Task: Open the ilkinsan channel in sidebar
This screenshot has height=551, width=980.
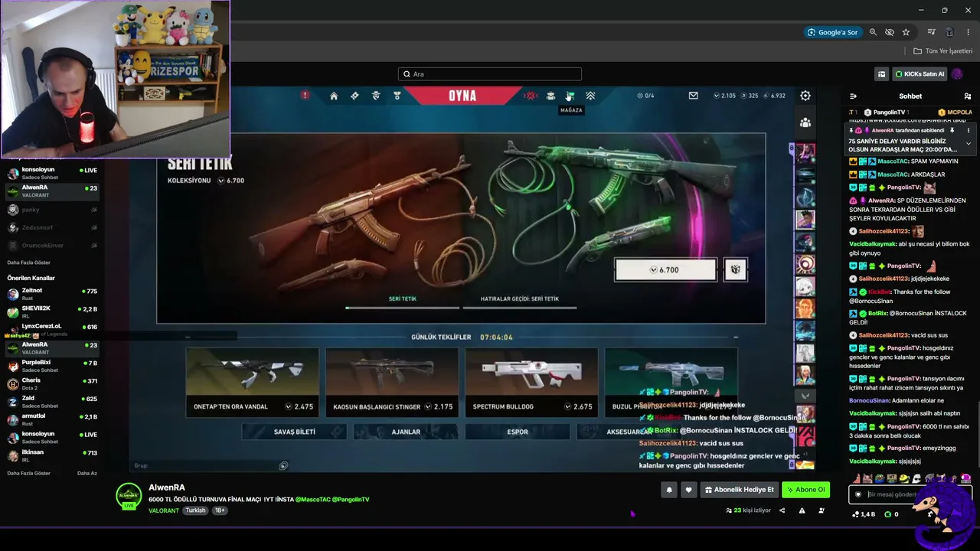Action: click(x=52, y=455)
